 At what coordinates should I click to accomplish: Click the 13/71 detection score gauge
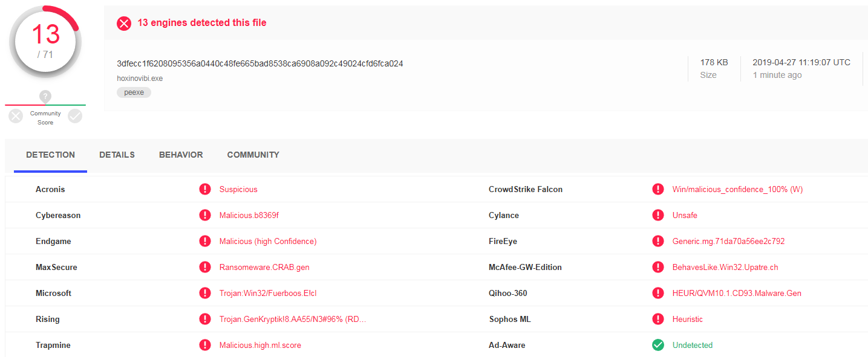(45, 42)
